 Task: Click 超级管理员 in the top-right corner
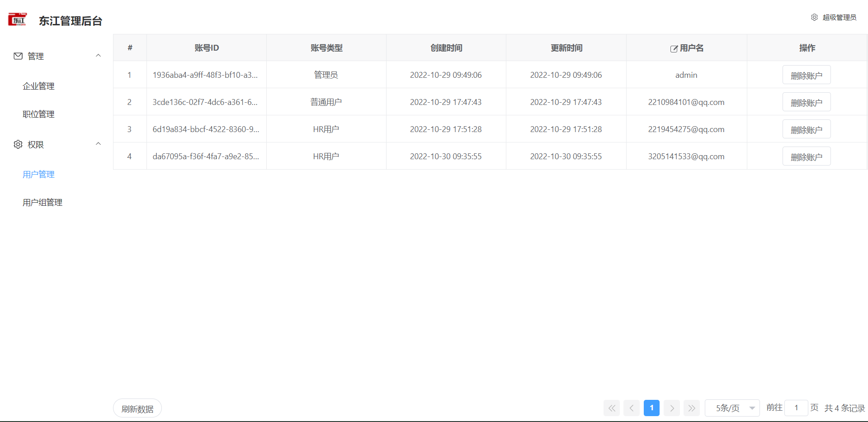[x=840, y=17]
